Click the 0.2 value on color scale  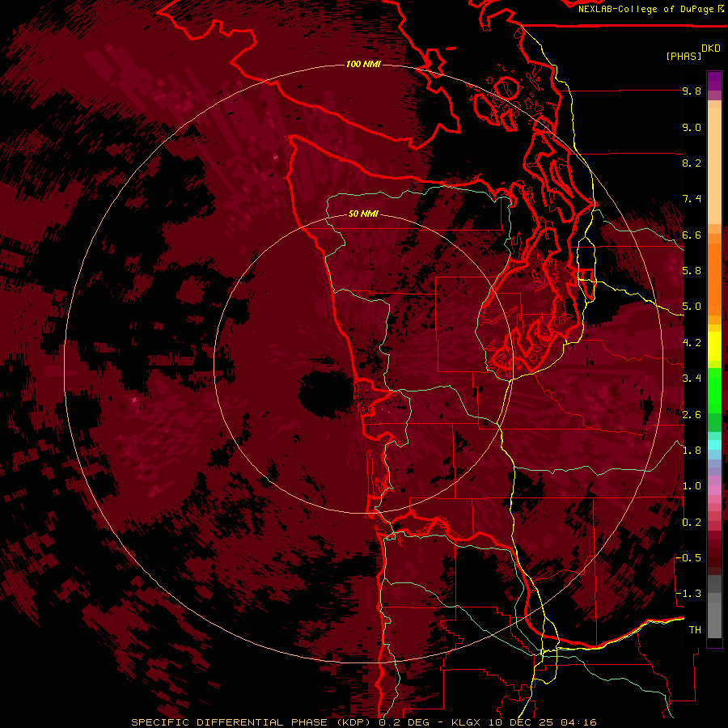[692, 523]
